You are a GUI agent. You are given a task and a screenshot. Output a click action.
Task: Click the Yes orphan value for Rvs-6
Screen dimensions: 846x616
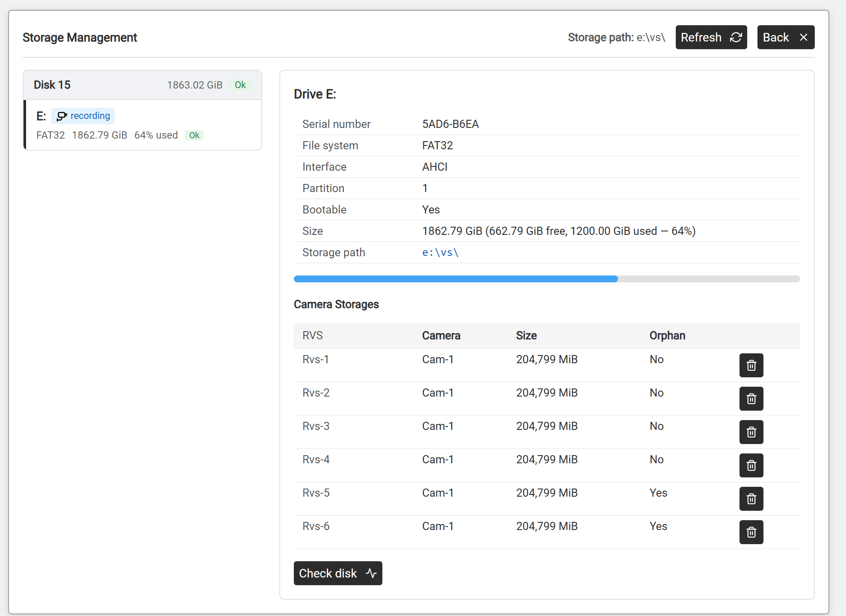658,526
